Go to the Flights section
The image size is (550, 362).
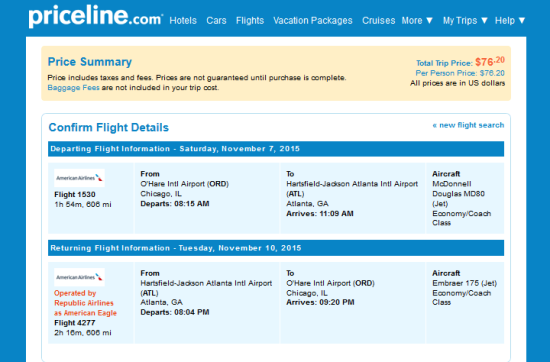[250, 21]
